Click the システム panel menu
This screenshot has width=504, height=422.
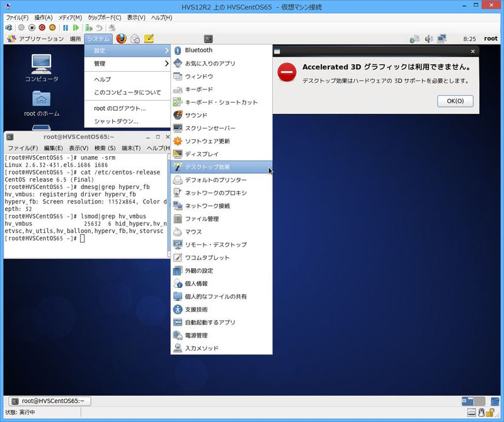[98, 38]
